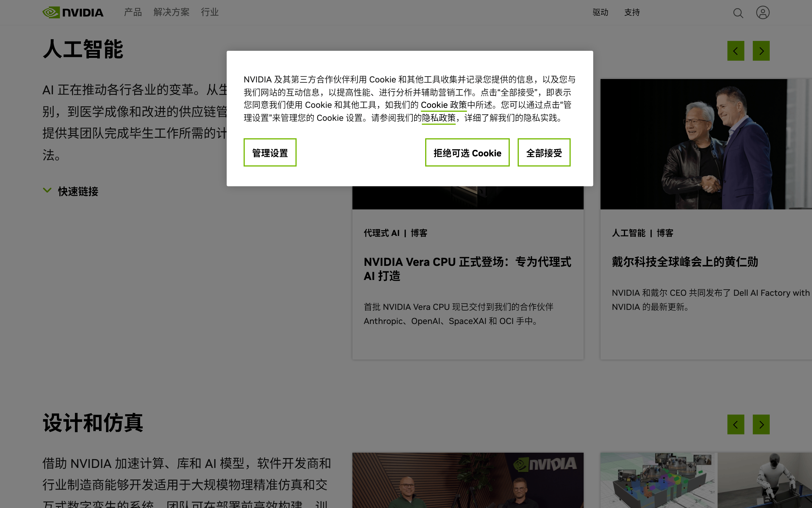Click the video thumbnail with NVIDIA logo
Viewport: 812px width, 508px height.
pyautogui.click(x=468, y=480)
